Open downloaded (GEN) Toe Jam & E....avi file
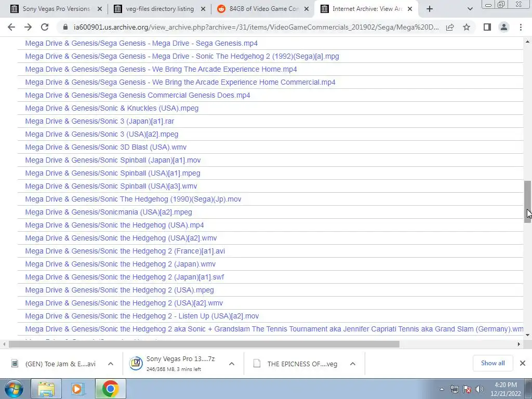Screen dimensions: 532x399 (54, 364)
